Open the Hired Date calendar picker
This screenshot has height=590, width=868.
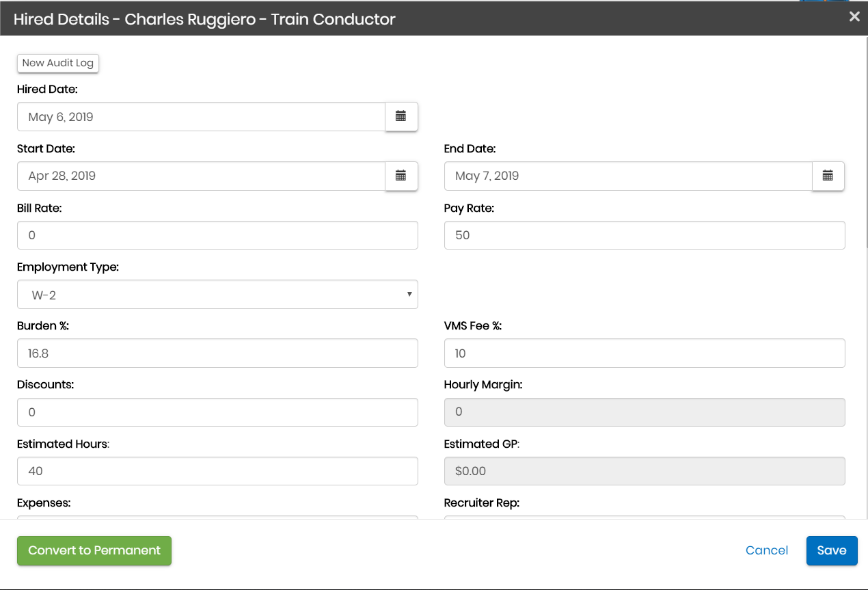(401, 117)
